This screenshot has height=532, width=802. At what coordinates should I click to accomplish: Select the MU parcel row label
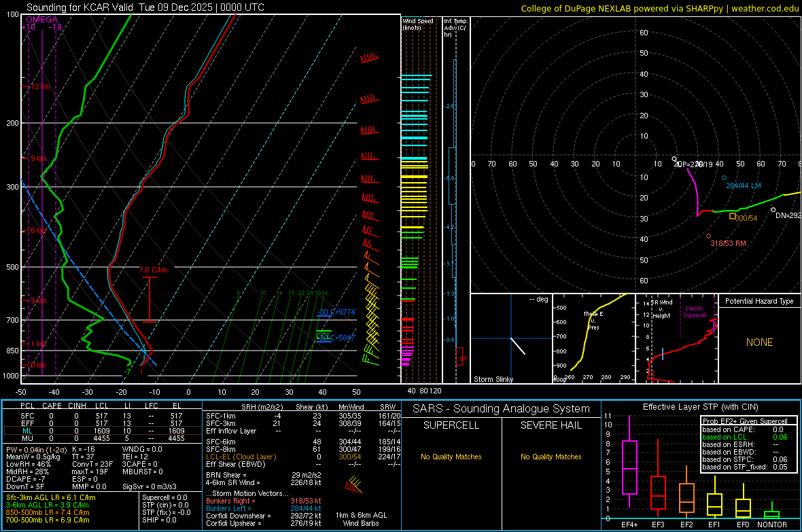pos(27,438)
